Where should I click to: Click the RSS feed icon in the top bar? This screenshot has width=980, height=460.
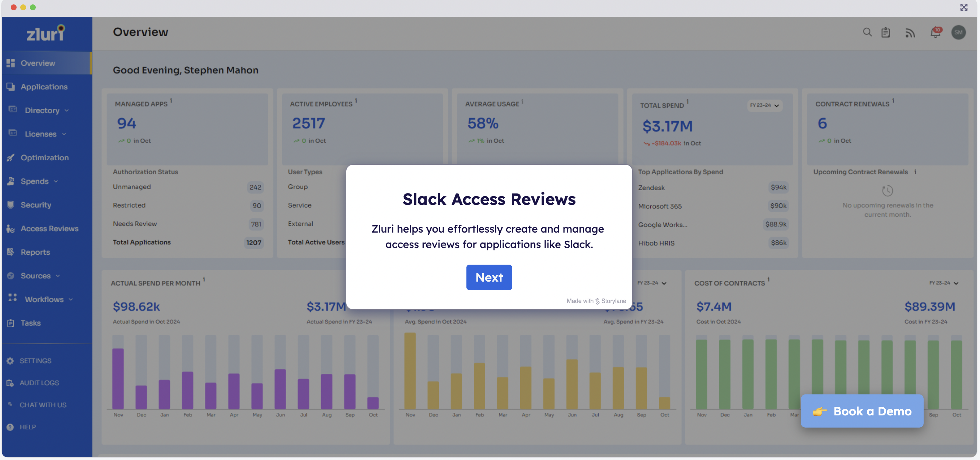pyautogui.click(x=910, y=34)
